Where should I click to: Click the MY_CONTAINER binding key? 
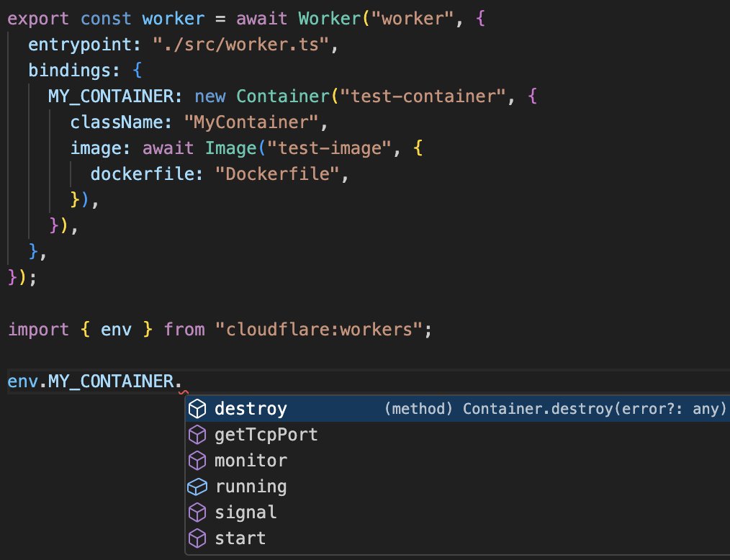point(110,96)
